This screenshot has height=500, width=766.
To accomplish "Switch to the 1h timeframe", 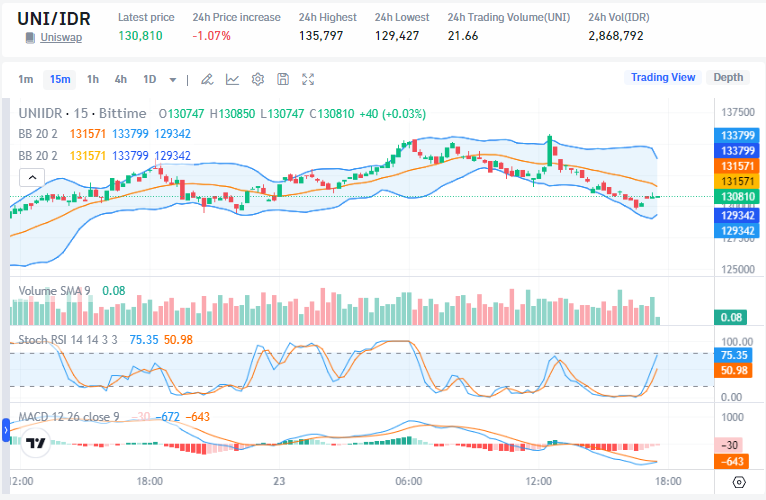I will tap(93, 79).
